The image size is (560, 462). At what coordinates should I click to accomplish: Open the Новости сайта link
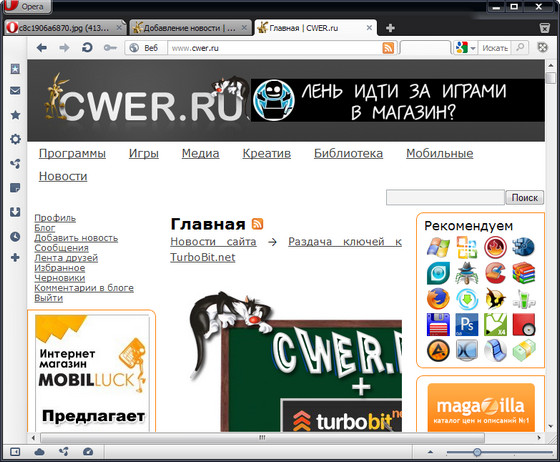point(213,242)
